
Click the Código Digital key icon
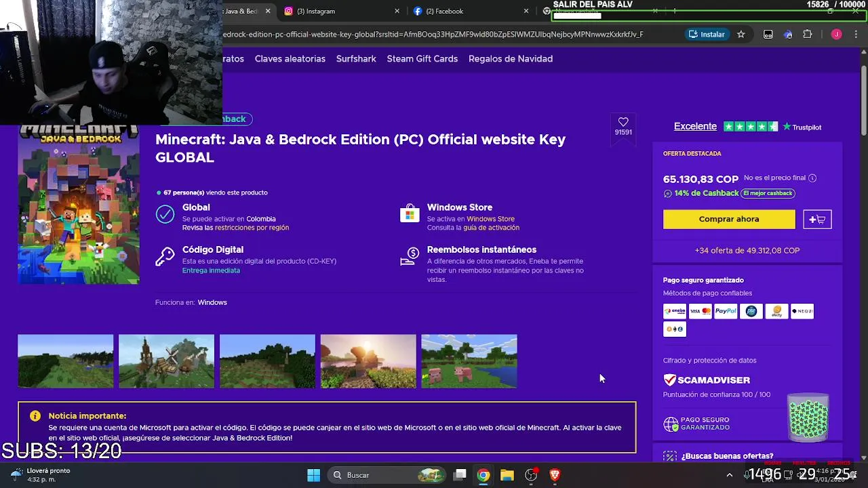(x=165, y=257)
